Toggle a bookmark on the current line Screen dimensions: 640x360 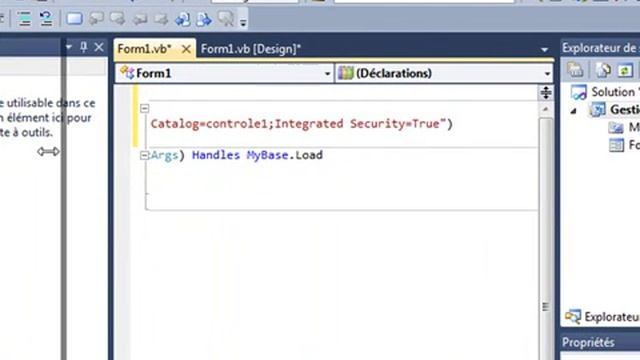(74, 18)
